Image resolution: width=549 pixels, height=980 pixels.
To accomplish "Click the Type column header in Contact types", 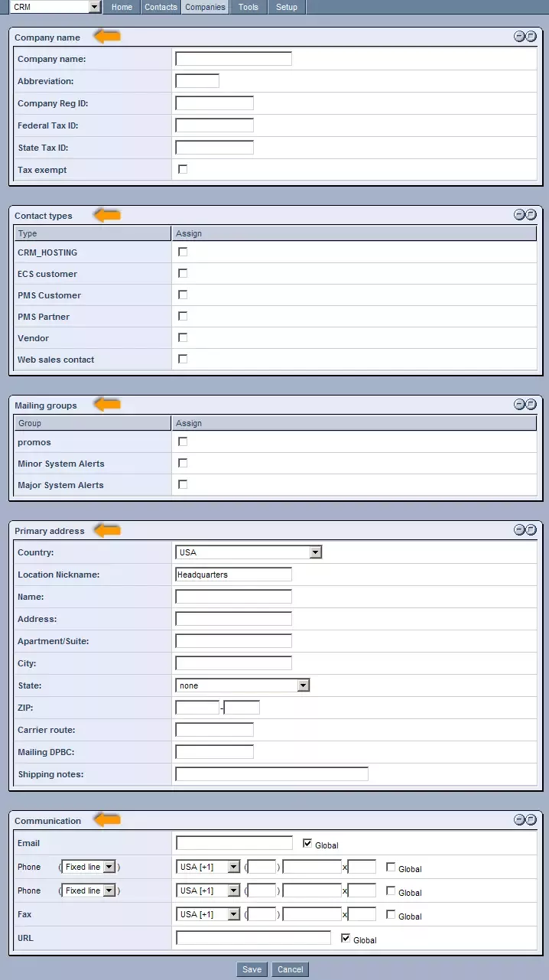I will click(x=93, y=233).
